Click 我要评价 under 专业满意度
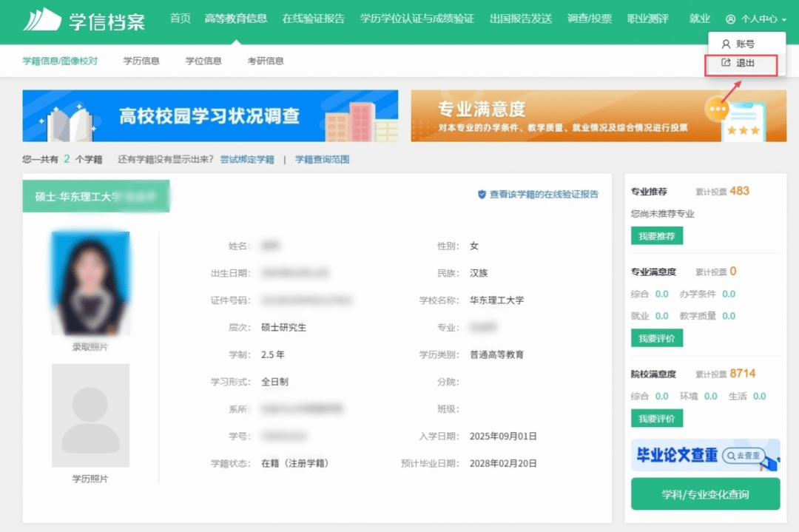 click(x=656, y=338)
